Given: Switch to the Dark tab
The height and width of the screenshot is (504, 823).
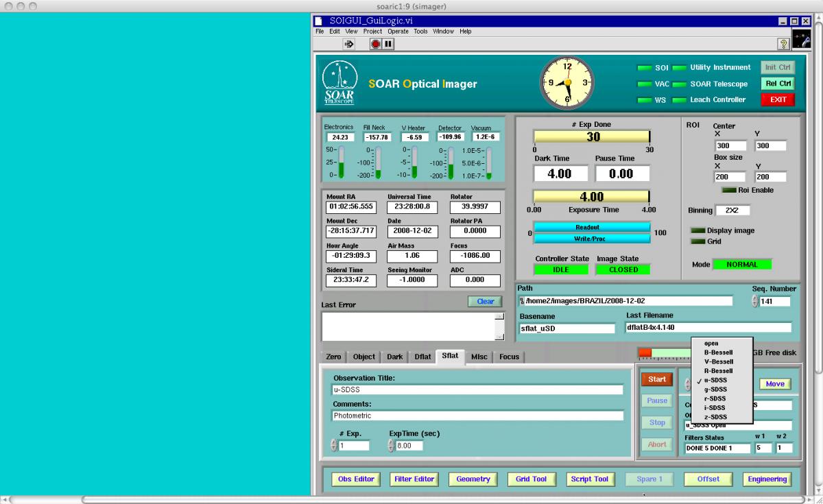Looking at the screenshot, I should 395,357.
